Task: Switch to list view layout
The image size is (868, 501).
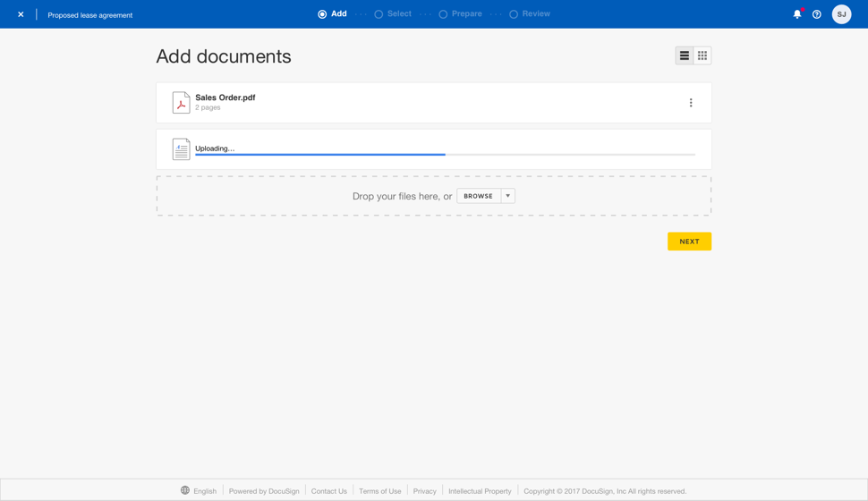Action: pos(685,55)
